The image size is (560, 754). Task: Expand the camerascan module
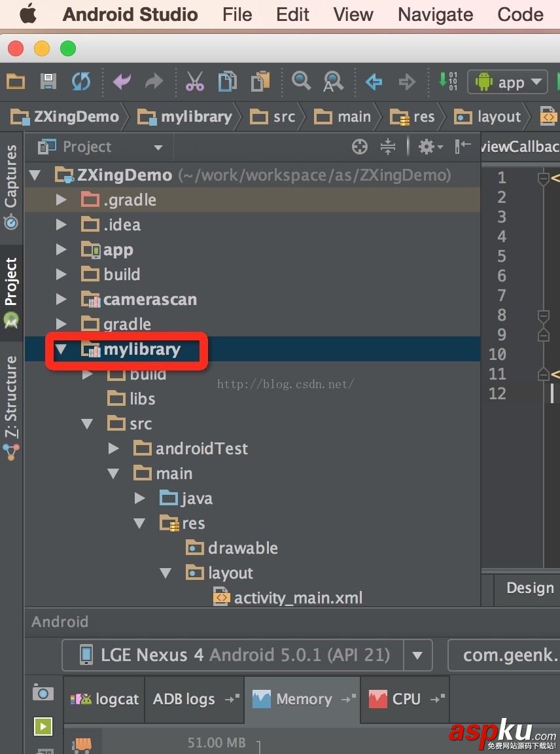tap(61, 299)
